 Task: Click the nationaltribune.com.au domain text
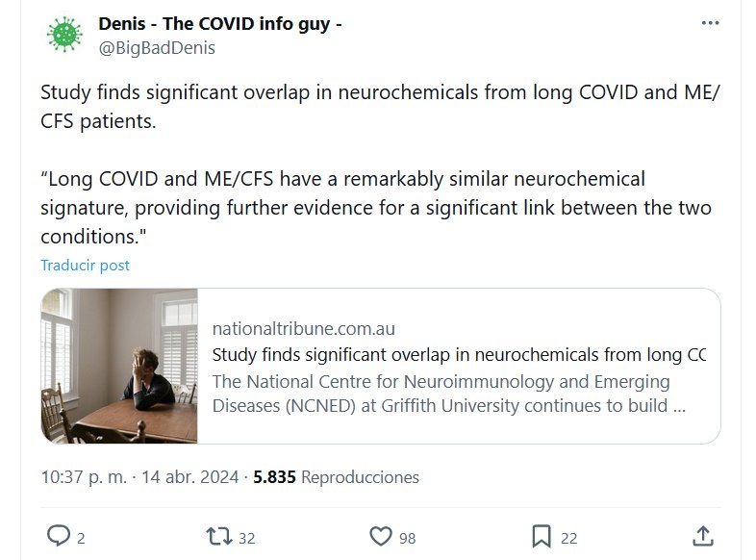click(303, 328)
